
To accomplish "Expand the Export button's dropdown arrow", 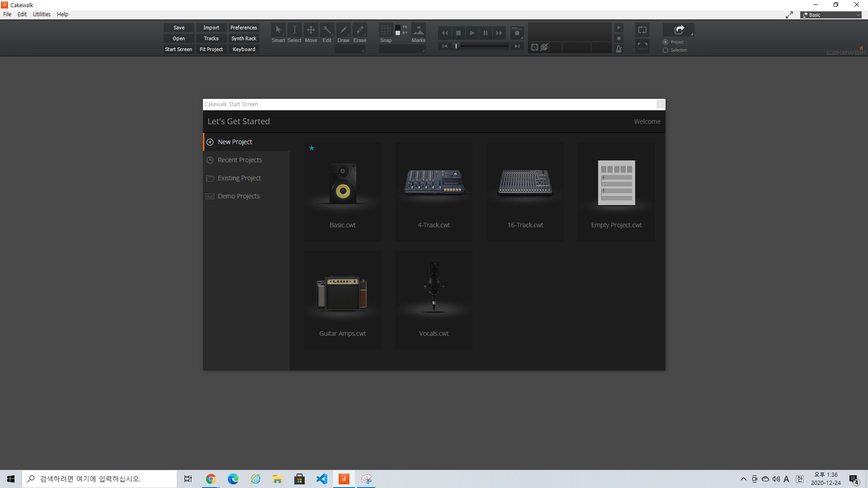I will click(x=692, y=34).
